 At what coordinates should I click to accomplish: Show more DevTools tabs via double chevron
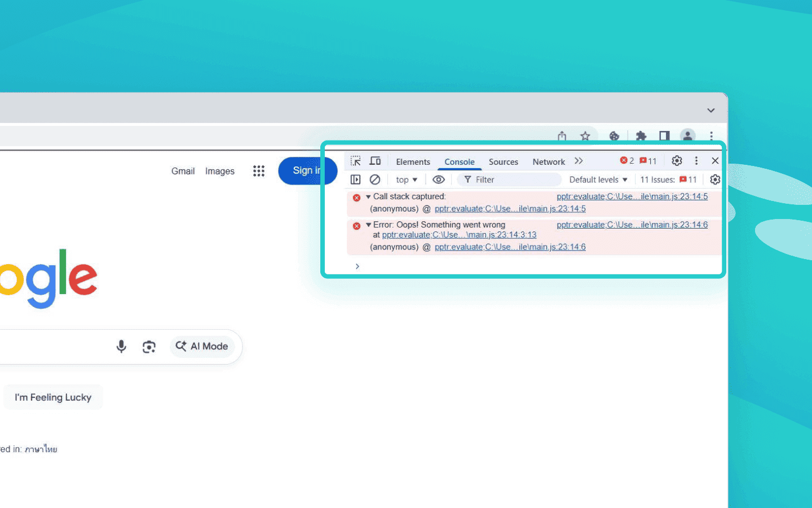[x=579, y=161]
